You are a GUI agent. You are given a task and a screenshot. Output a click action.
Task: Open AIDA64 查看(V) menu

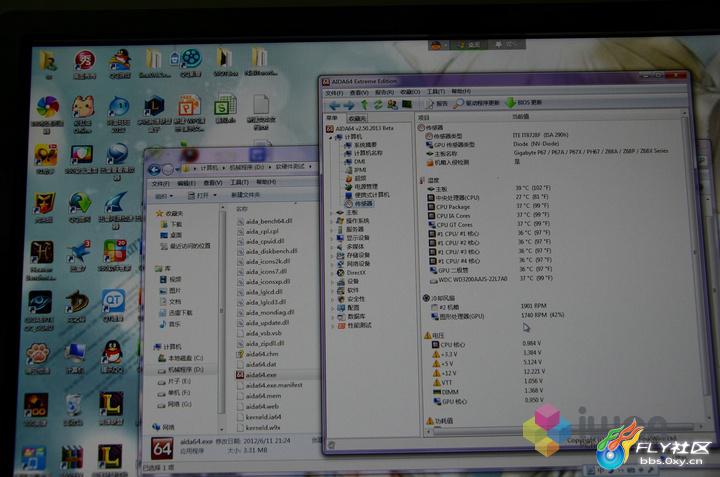[359, 92]
